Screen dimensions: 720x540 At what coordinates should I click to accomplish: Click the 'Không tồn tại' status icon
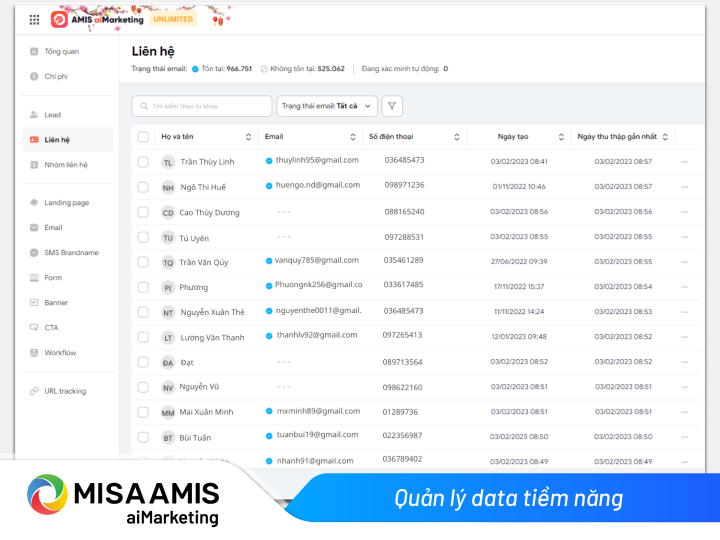[264, 69]
